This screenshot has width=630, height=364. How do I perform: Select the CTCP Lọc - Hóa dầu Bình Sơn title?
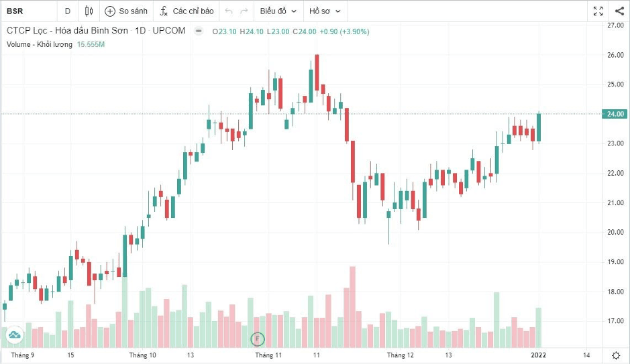coord(67,30)
